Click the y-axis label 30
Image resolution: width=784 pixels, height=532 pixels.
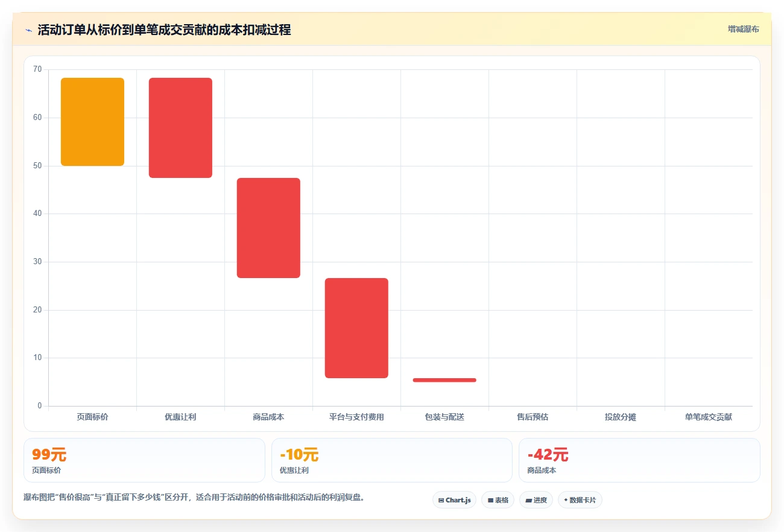click(x=37, y=262)
